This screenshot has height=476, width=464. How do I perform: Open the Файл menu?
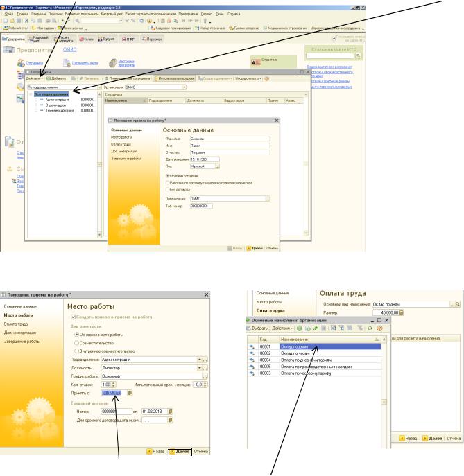coord(9,14)
